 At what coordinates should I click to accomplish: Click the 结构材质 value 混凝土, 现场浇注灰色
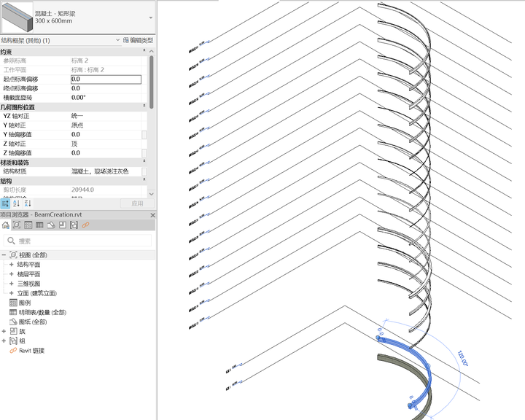(100, 171)
